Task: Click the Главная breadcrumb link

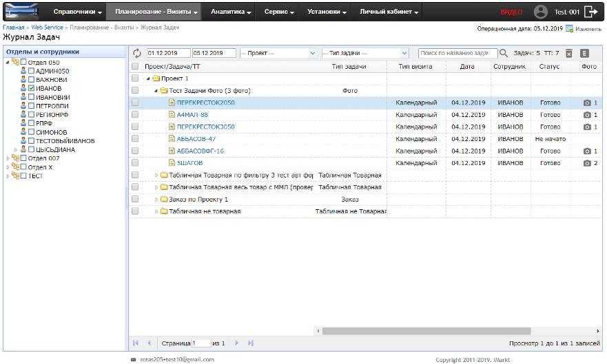Action: (x=14, y=28)
